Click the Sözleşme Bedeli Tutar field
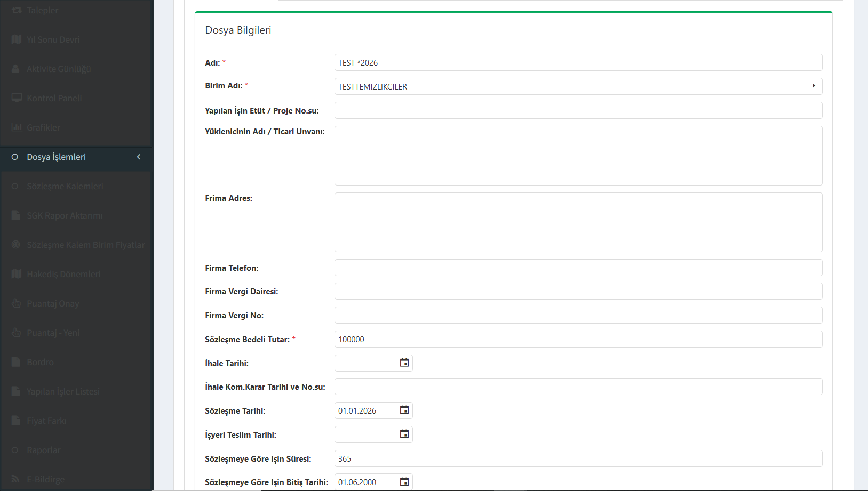 tap(578, 339)
